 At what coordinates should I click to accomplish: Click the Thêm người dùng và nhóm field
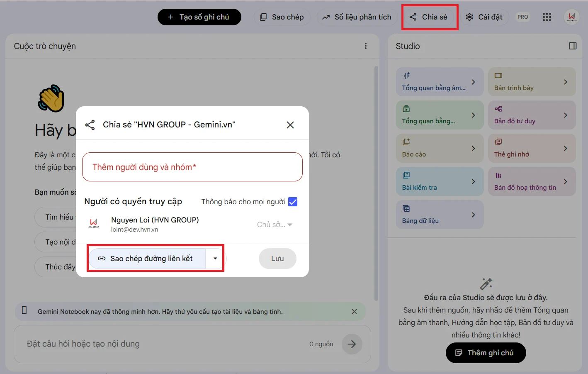click(192, 167)
